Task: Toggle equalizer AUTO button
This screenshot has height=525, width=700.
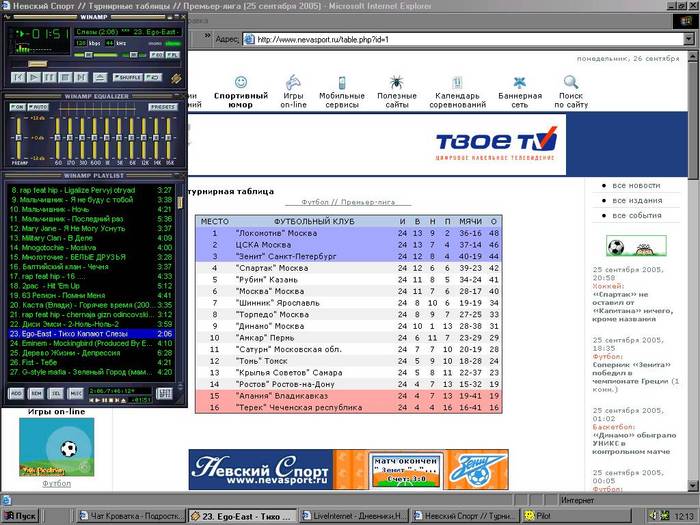Action: point(38,107)
